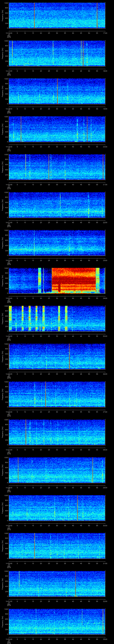Click the 21:00 end time label
Image resolution: width=114 pixels, height=644 pixels.
[x=105, y=184]
